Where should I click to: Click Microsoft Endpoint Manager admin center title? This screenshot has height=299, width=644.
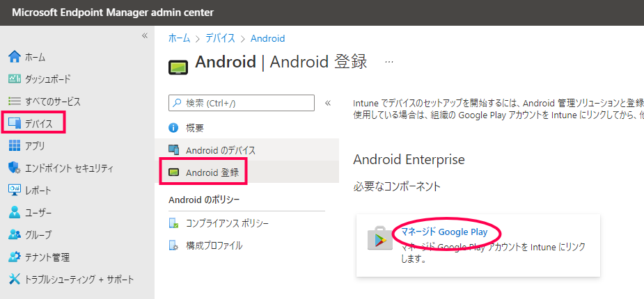click(113, 13)
